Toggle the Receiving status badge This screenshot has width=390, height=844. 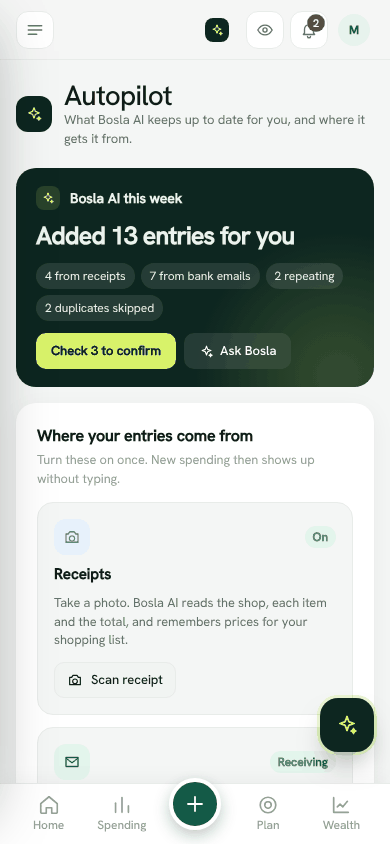[303, 762]
